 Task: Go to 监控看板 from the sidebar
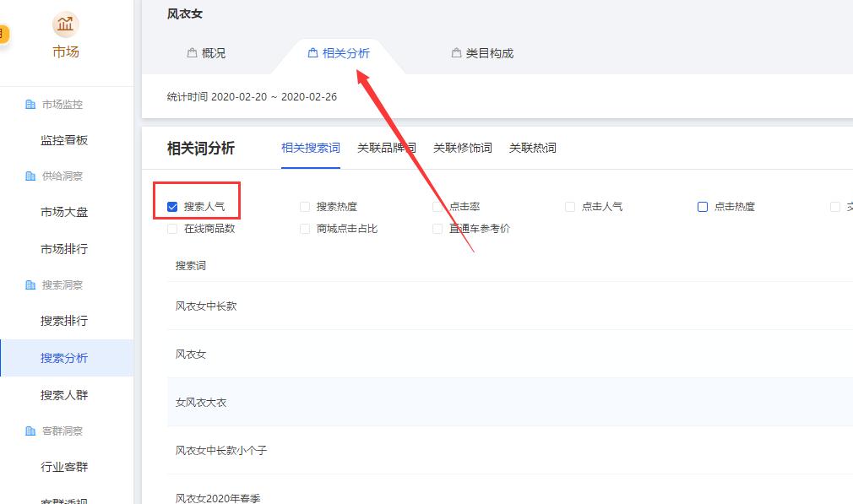click(65, 140)
